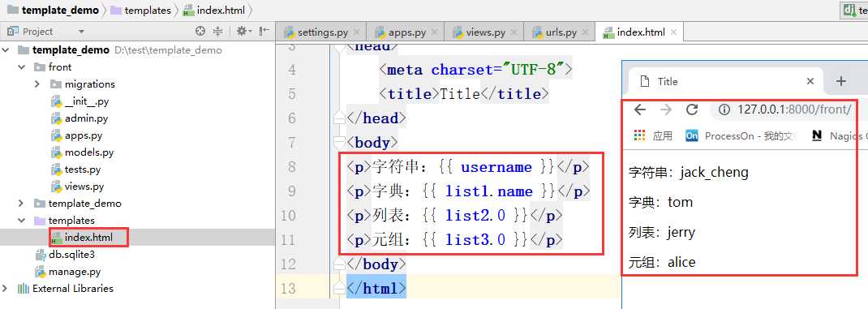Click the {{ username }} variable in editor
868x309 pixels.
click(496, 167)
